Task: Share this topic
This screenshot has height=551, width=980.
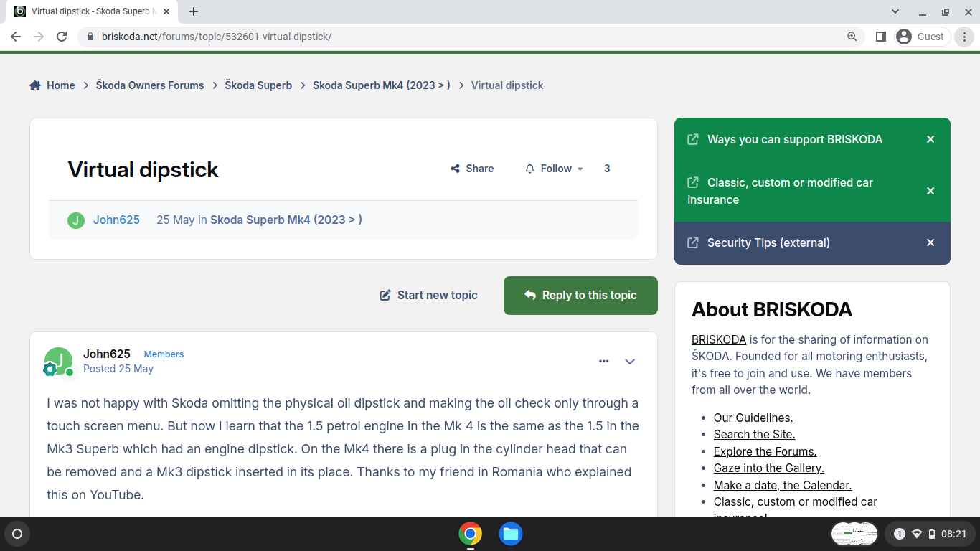Action: [472, 169]
